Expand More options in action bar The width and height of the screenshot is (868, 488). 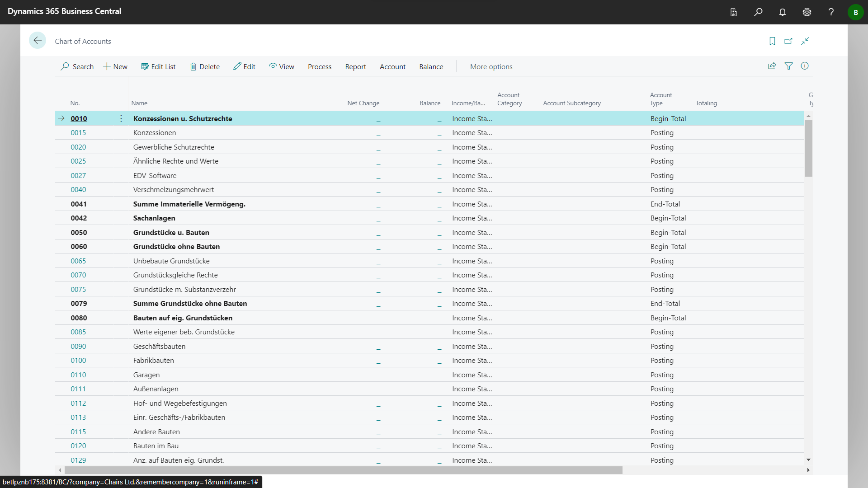491,66
